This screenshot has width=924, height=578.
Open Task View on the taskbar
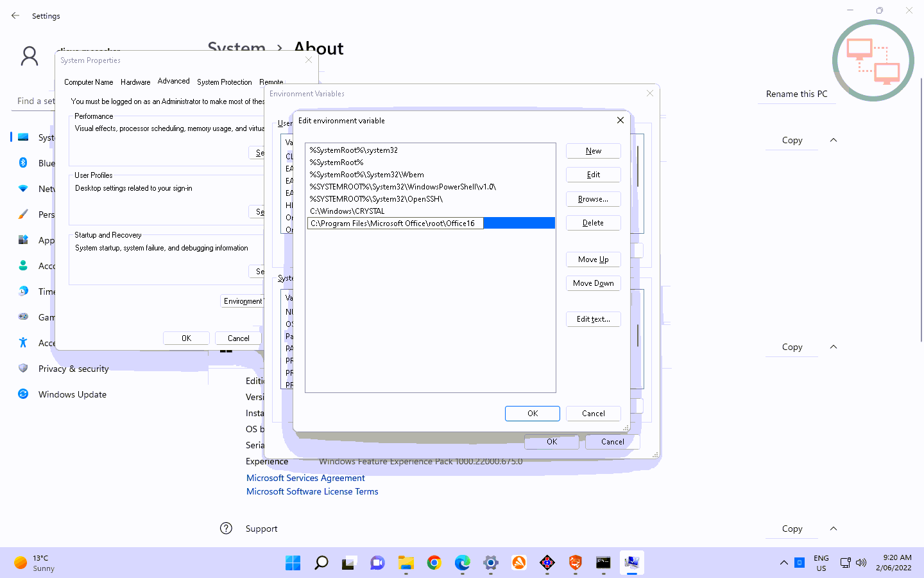point(349,563)
